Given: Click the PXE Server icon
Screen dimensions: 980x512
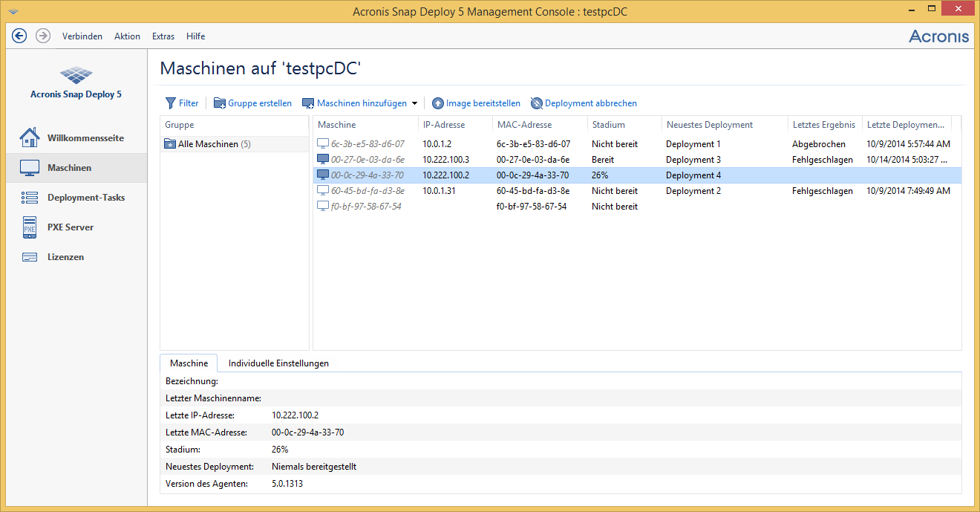Looking at the screenshot, I should [x=30, y=227].
